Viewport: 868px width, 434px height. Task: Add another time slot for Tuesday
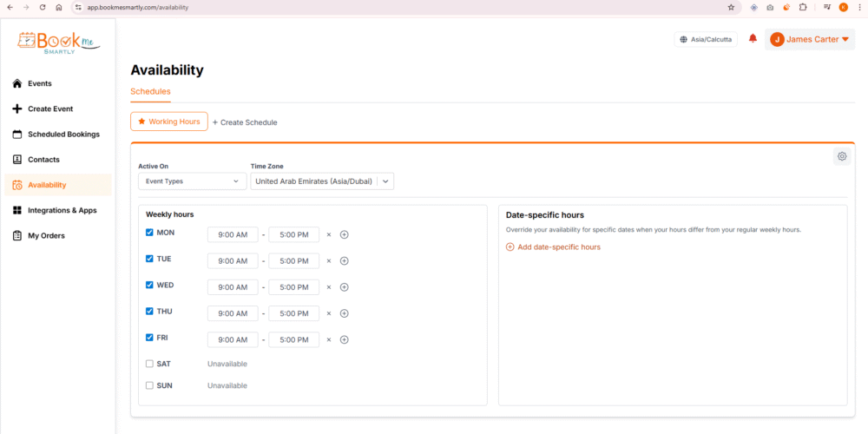(x=344, y=260)
